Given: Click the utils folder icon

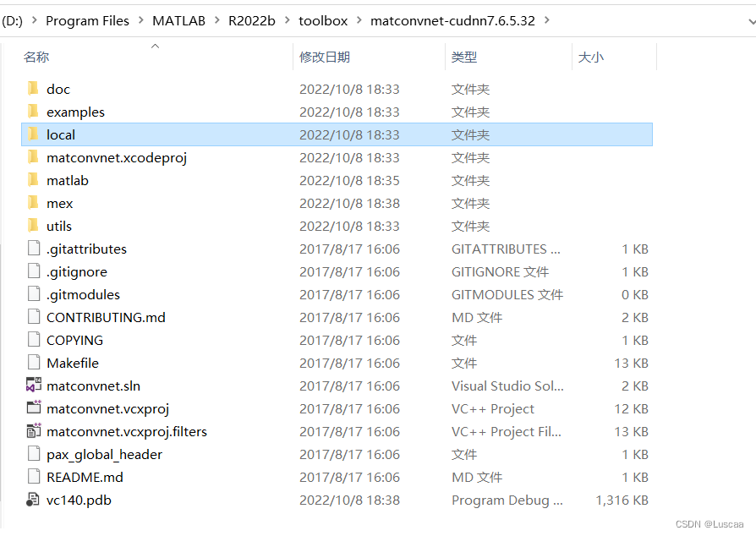Looking at the screenshot, I should click(33, 226).
